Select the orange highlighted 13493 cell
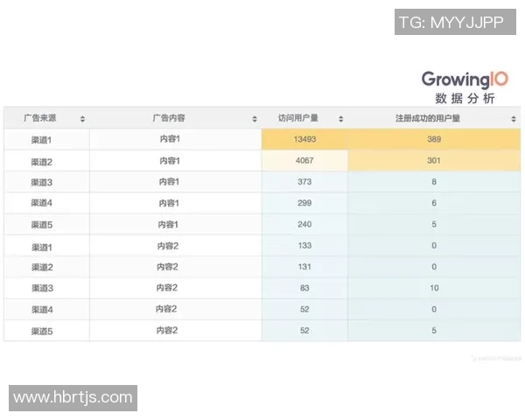 coord(304,139)
